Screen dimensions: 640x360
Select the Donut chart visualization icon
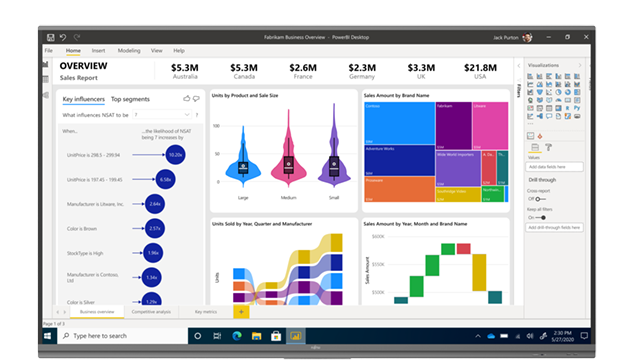[x=568, y=92]
